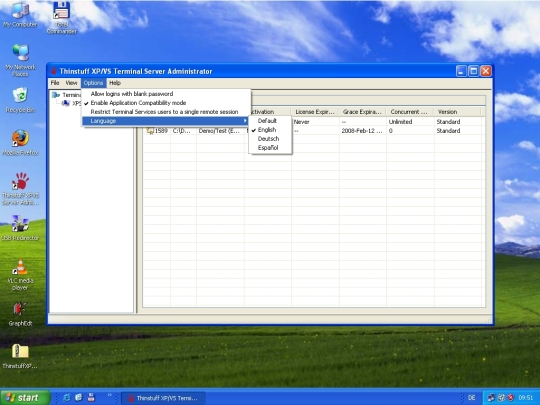
Task: Select Español language option
Action: (270, 147)
